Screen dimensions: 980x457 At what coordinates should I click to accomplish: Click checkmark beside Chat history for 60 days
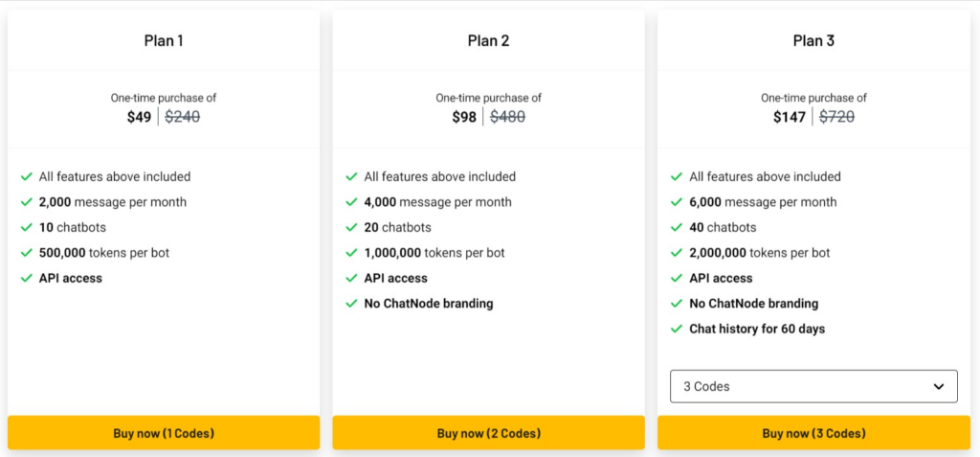click(x=677, y=330)
